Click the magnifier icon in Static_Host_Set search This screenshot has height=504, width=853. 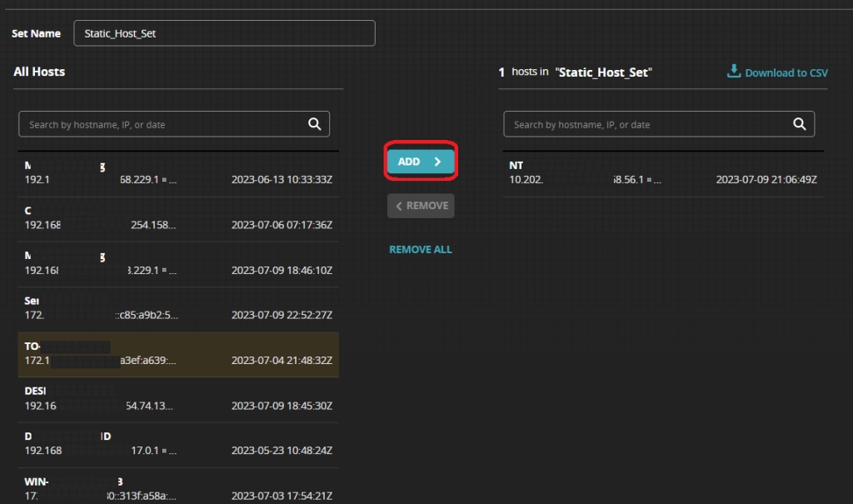click(x=799, y=124)
